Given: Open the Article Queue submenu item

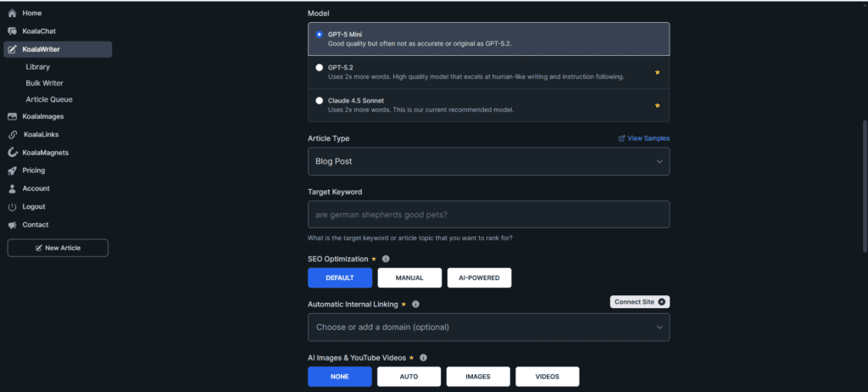Looking at the screenshot, I should (x=49, y=100).
